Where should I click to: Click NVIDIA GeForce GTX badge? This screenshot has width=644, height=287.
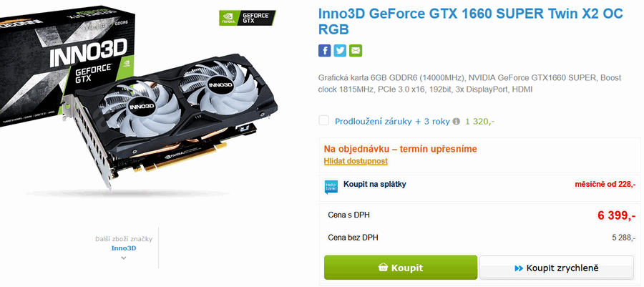[x=248, y=18]
